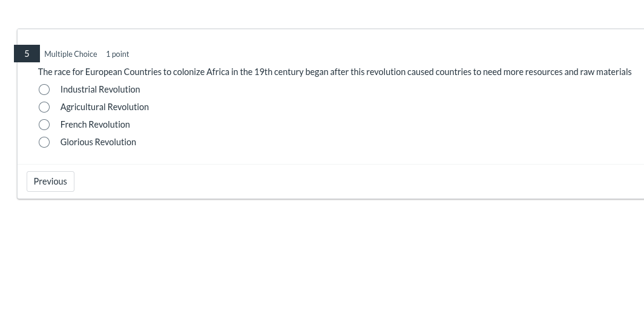Image resolution: width=644 pixels, height=311 pixels.
Task: Click the "Multiple Choice" question type label
Action: click(x=70, y=54)
